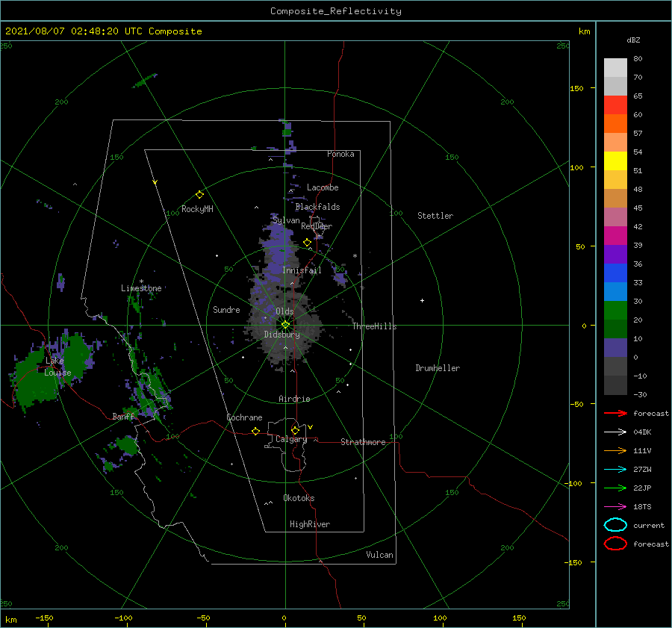Click the green 22JP arrow icon
The image size is (672, 628).
(615, 488)
